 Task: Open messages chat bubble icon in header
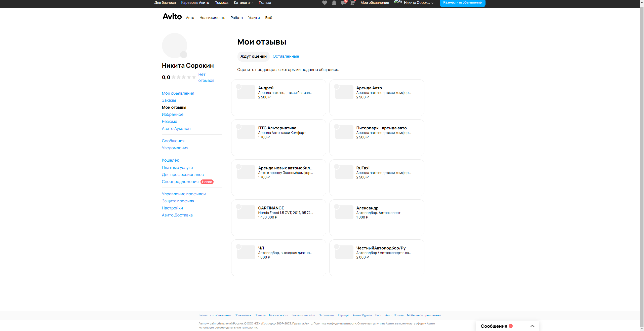[x=343, y=3]
